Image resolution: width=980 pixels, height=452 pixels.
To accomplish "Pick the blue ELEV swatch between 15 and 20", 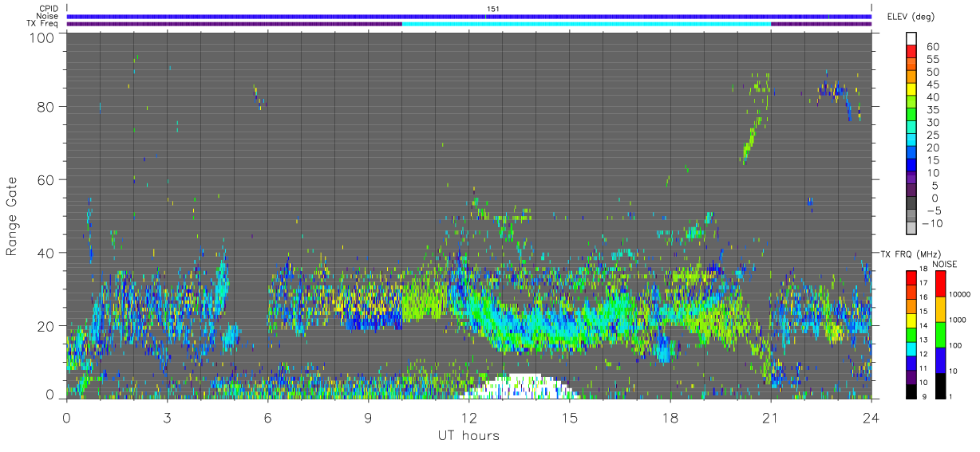I will 911,152.
